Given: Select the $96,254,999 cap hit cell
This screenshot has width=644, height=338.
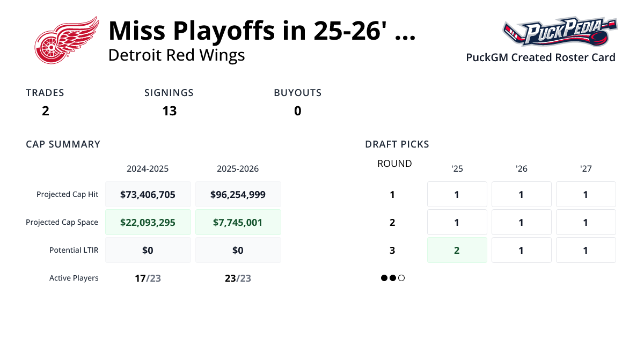Looking at the screenshot, I should pos(238,194).
